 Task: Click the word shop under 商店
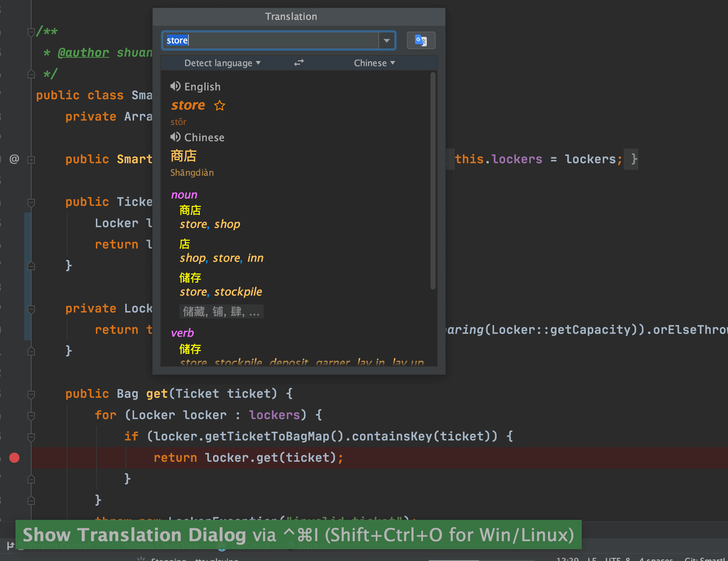pyautogui.click(x=227, y=224)
